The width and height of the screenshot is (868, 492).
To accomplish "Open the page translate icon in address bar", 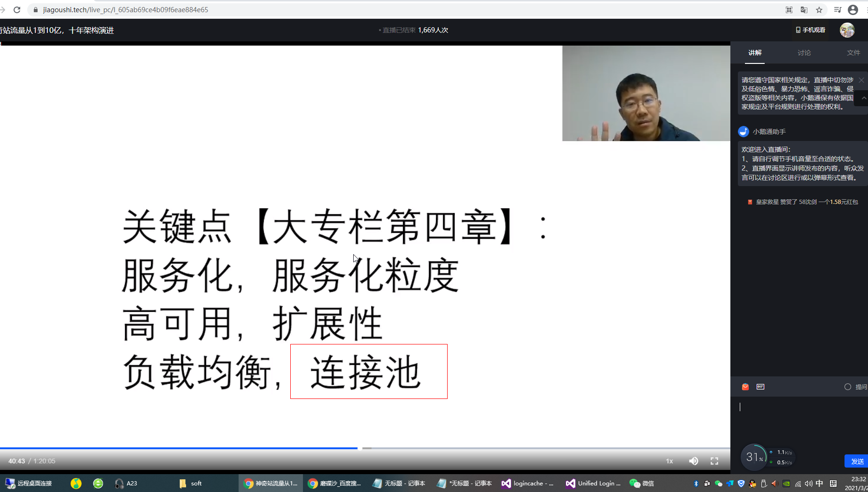I will click(803, 9).
